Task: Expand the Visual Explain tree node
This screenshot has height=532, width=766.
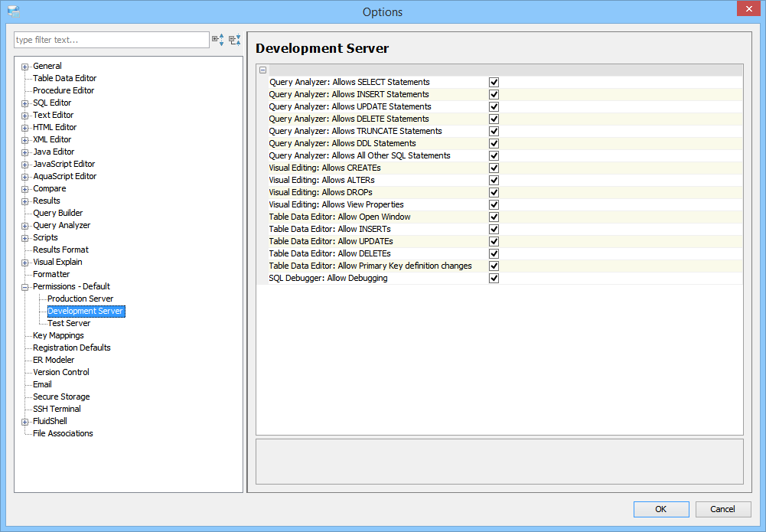Action: coord(25,263)
